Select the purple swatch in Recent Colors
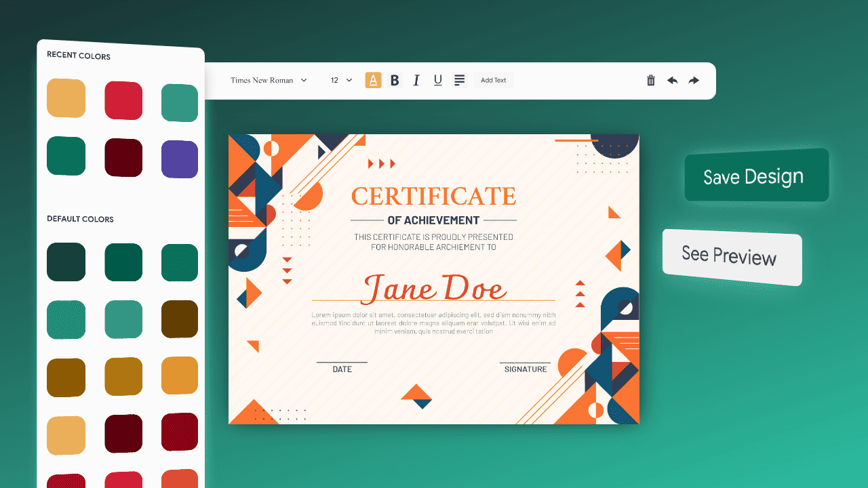 click(x=180, y=159)
